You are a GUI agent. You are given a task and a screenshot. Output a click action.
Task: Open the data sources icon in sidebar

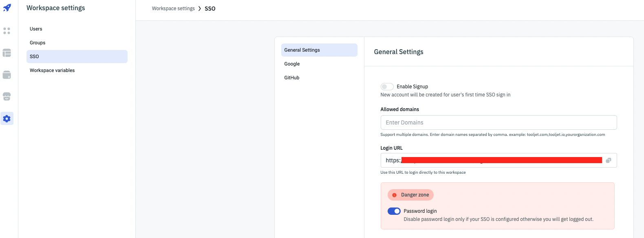click(x=7, y=75)
